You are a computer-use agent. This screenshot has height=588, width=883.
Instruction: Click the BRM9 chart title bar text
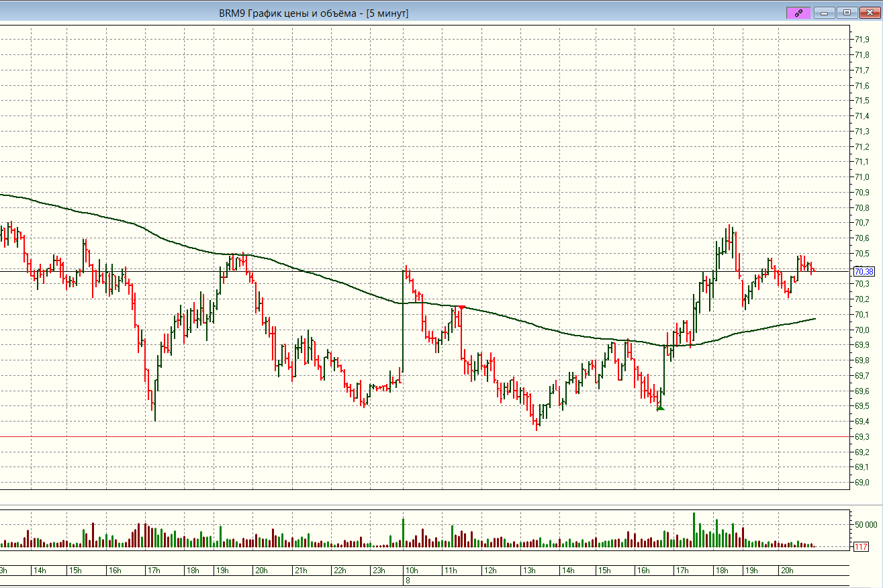314,13
